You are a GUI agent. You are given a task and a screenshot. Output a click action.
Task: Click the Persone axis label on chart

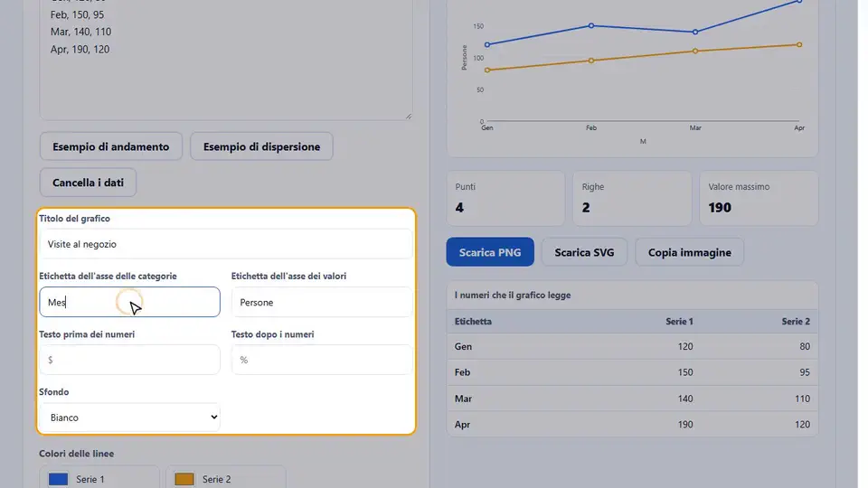pyautogui.click(x=465, y=58)
